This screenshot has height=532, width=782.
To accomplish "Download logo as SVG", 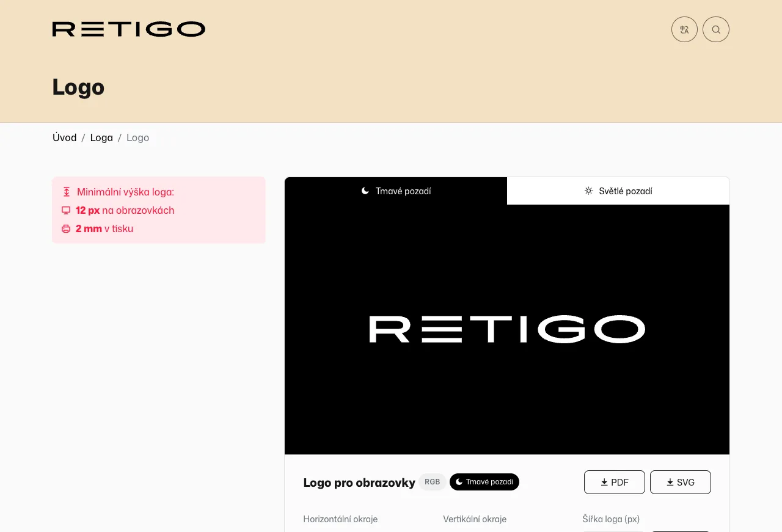I will (681, 482).
